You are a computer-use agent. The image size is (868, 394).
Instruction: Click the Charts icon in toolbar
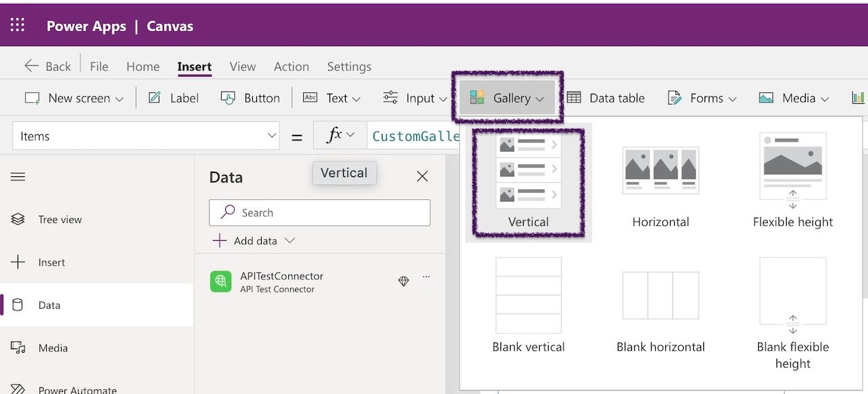[x=859, y=98]
